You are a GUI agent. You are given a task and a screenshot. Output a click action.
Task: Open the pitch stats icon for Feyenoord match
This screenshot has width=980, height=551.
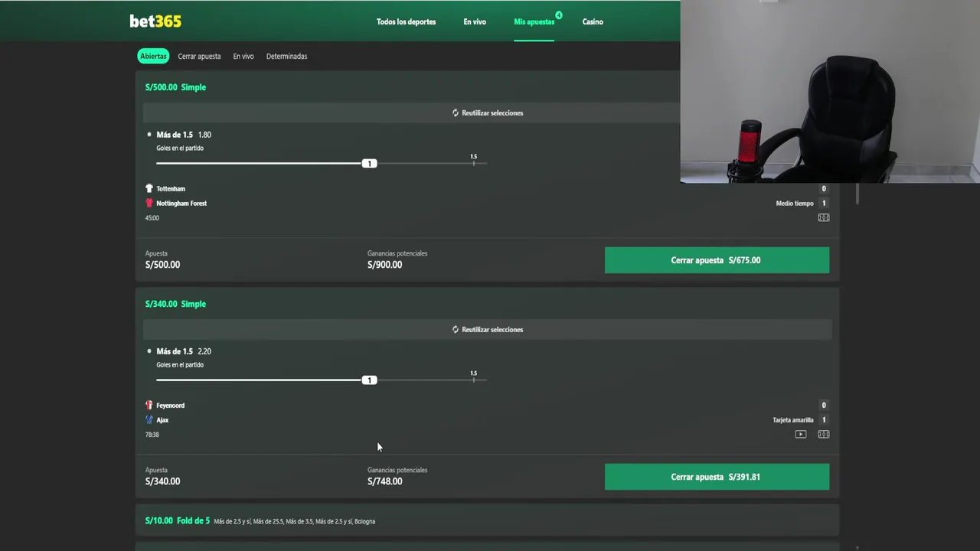pyautogui.click(x=824, y=434)
